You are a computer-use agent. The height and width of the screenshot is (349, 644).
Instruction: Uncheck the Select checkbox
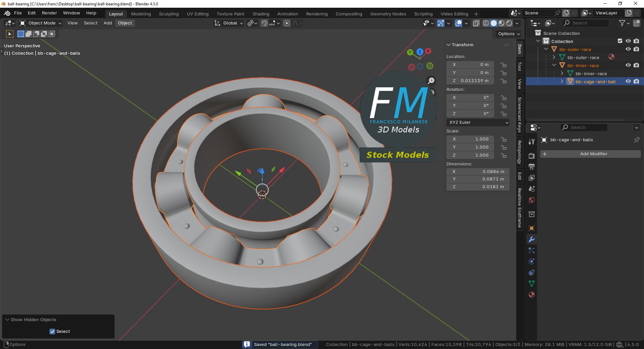[x=52, y=332]
